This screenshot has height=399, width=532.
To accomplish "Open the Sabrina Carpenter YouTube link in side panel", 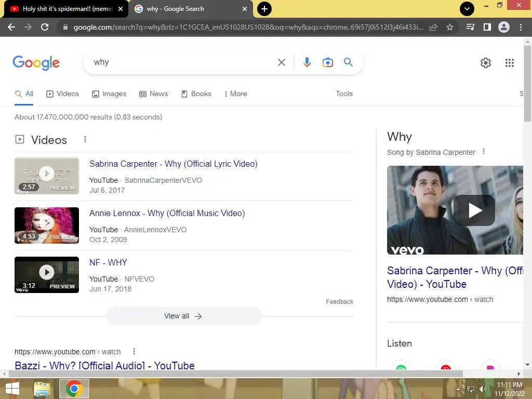I will (x=455, y=277).
